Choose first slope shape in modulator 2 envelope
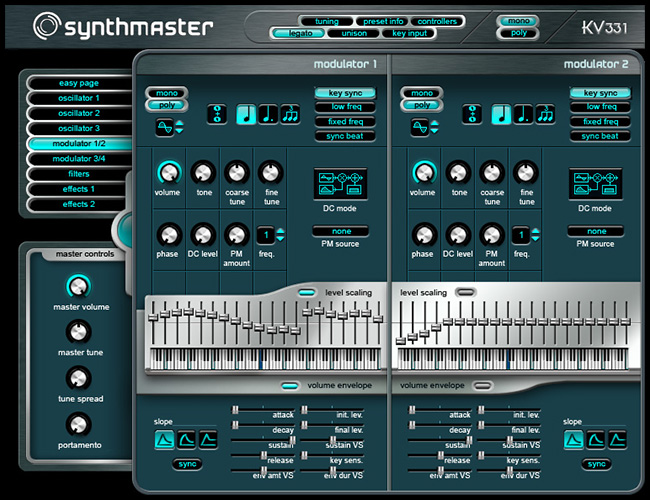Viewport: 650px width, 500px height. click(x=574, y=440)
